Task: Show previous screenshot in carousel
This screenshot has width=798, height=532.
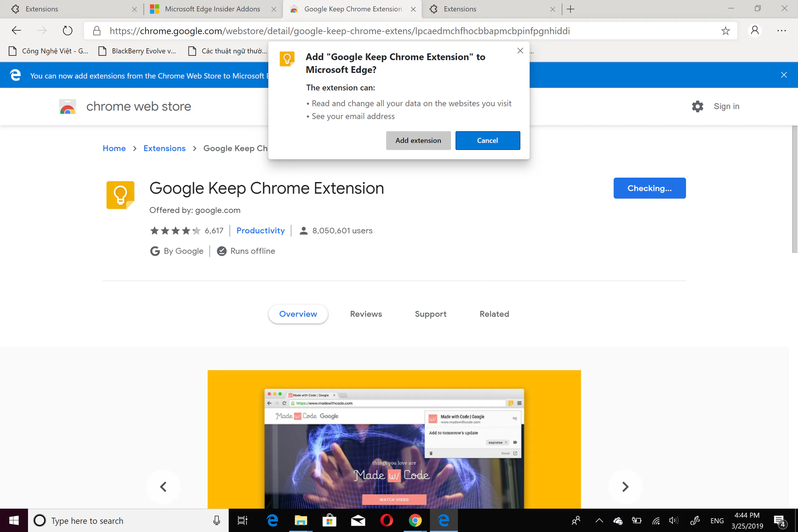Action: 163,487
